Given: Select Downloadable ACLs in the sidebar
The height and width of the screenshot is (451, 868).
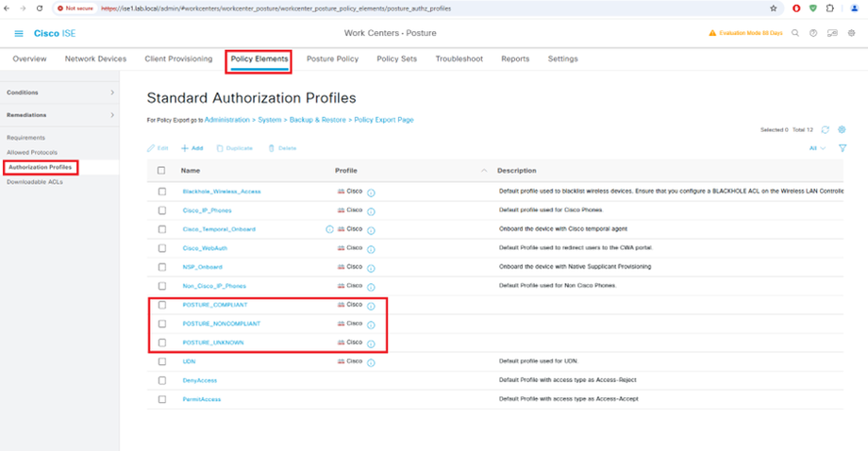Looking at the screenshot, I should pyautogui.click(x=35, y=181).
